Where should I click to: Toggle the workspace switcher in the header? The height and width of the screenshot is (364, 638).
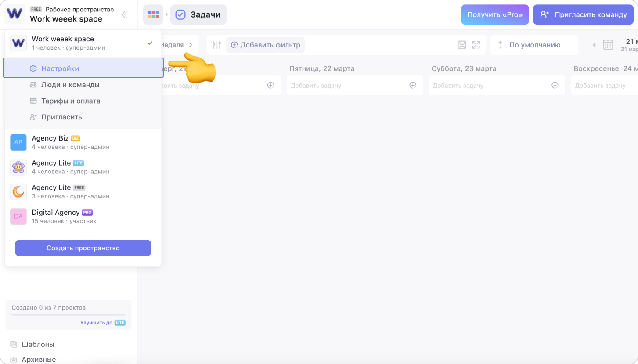[x=66, y=14]
